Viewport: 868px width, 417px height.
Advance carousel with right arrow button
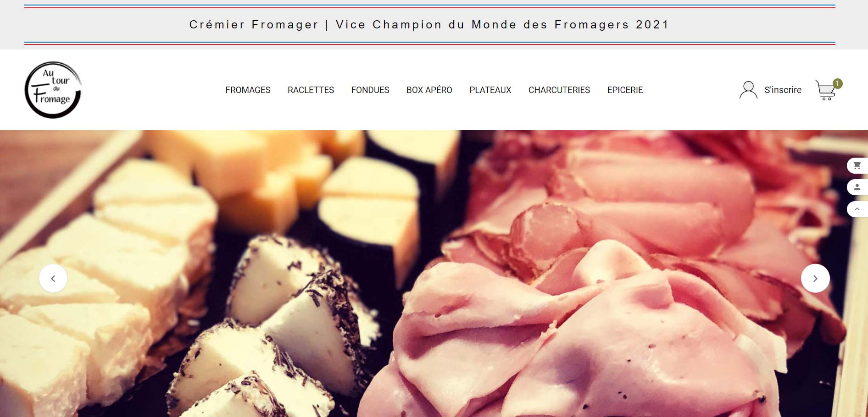(815, 278)
